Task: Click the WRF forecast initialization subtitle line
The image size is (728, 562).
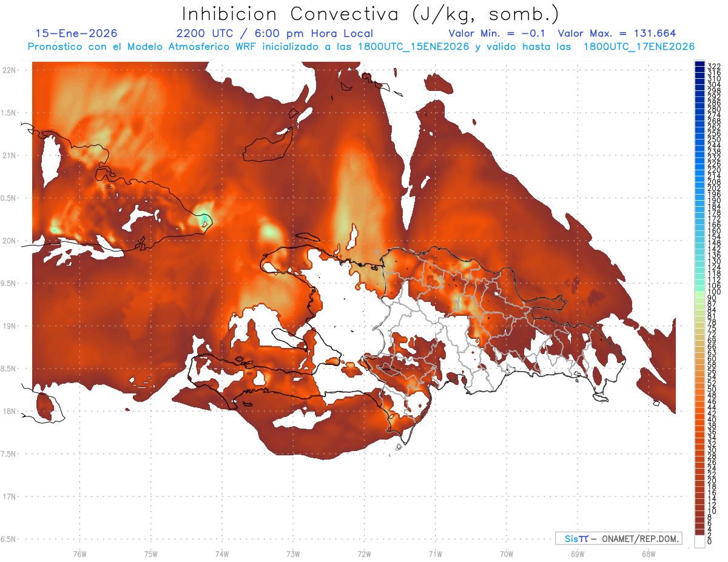Action: pos(361,46)
